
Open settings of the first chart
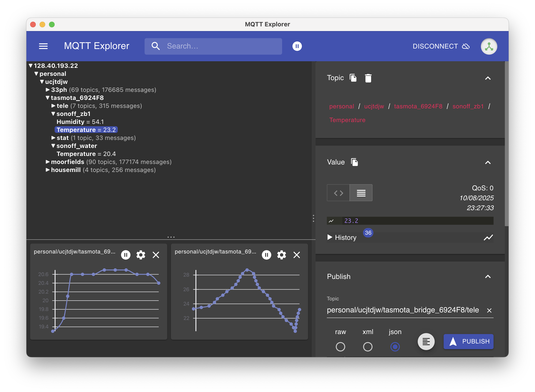141,255
